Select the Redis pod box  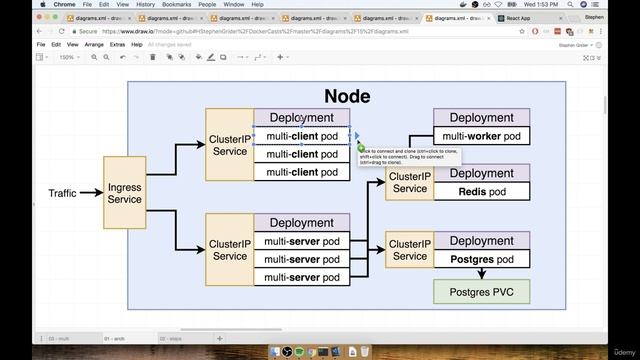pos(482,191)
